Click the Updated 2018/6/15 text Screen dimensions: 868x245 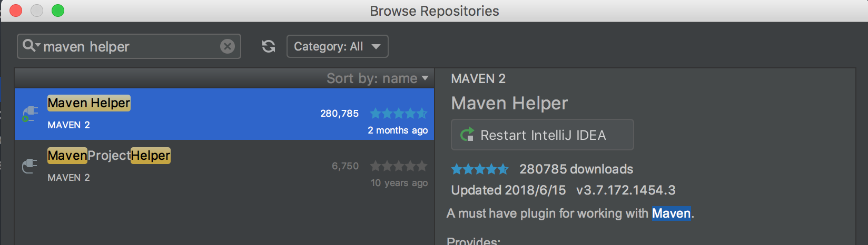(508, 190)
